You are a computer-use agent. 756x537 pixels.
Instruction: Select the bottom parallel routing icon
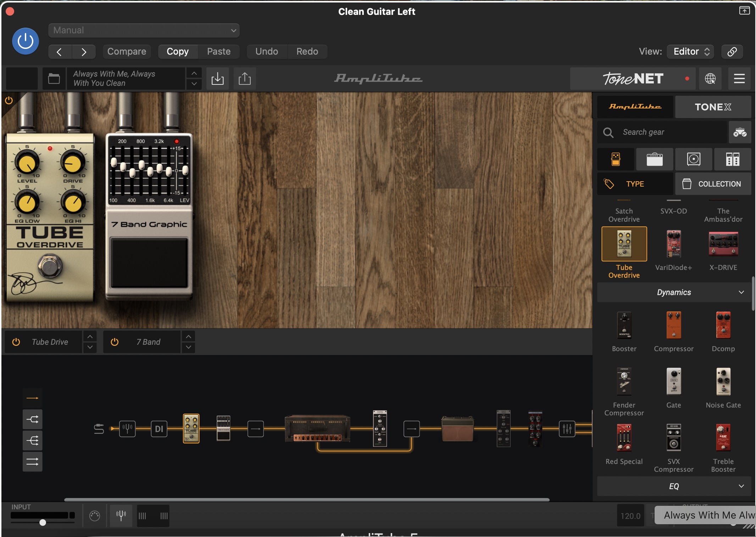tap(33, 461)
